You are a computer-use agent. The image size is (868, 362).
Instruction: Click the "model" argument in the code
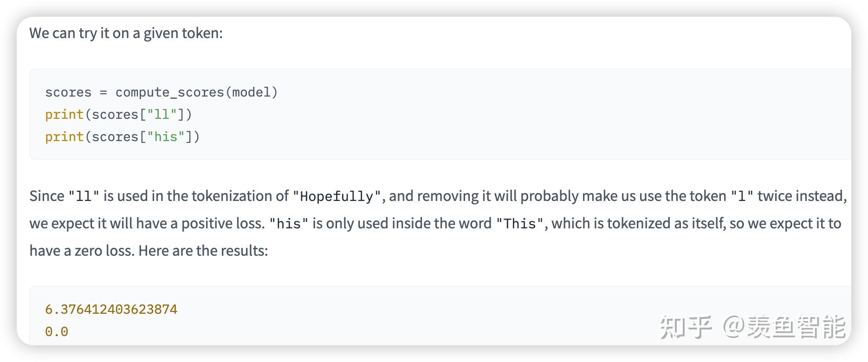click(x=251, y=92)
